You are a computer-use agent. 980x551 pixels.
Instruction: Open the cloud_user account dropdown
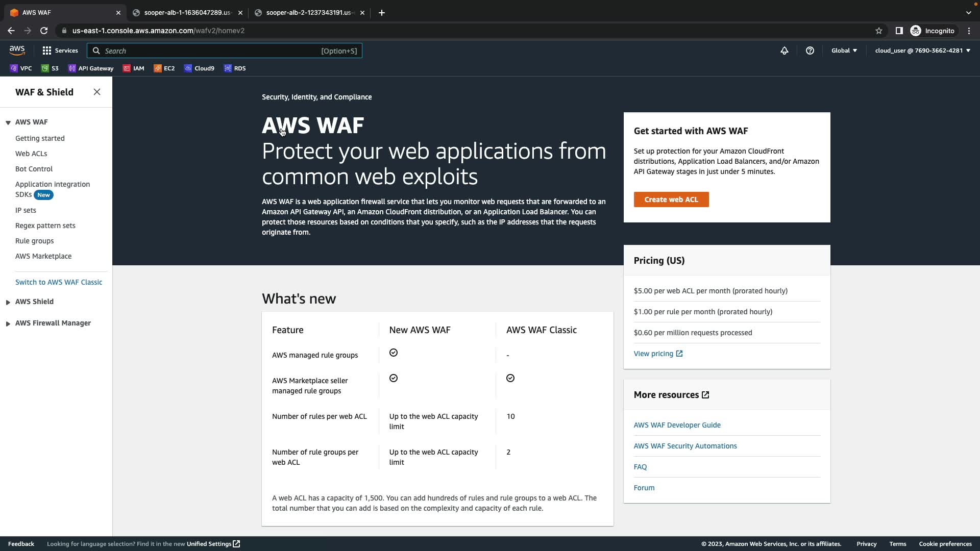[x=922, y=51]
